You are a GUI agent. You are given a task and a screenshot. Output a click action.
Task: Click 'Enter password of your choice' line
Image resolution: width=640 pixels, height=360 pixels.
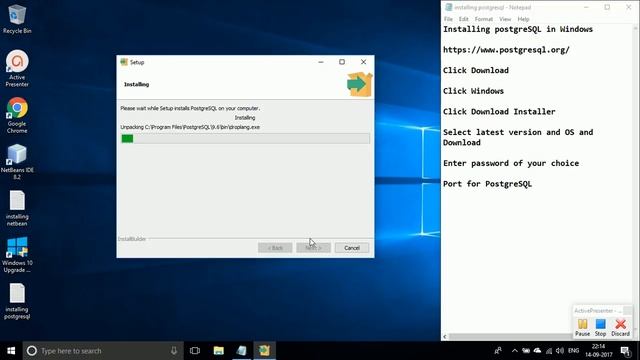(511, 163)
